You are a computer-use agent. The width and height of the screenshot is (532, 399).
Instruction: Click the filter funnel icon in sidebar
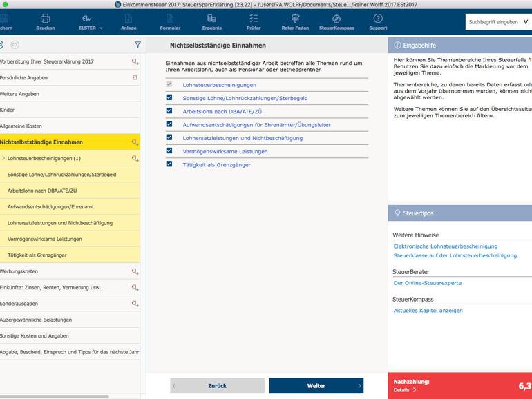coord(137,45)
